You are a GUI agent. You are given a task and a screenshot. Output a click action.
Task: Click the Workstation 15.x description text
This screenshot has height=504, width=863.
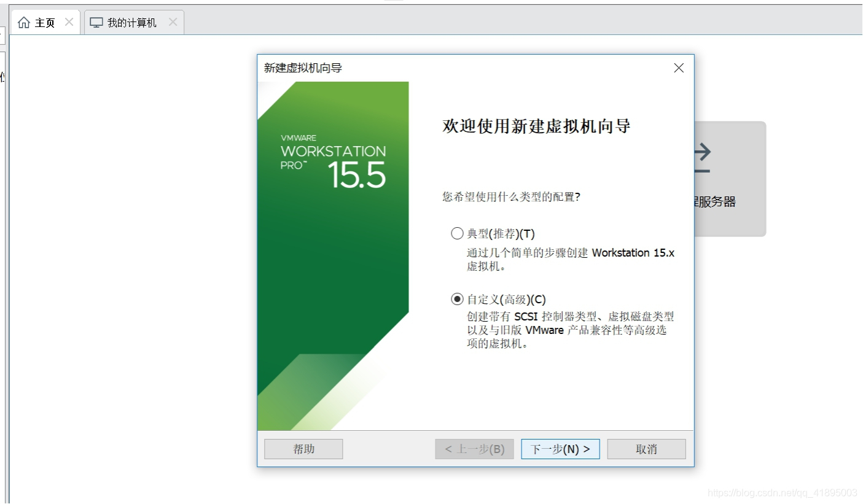(x=571, y=260)
